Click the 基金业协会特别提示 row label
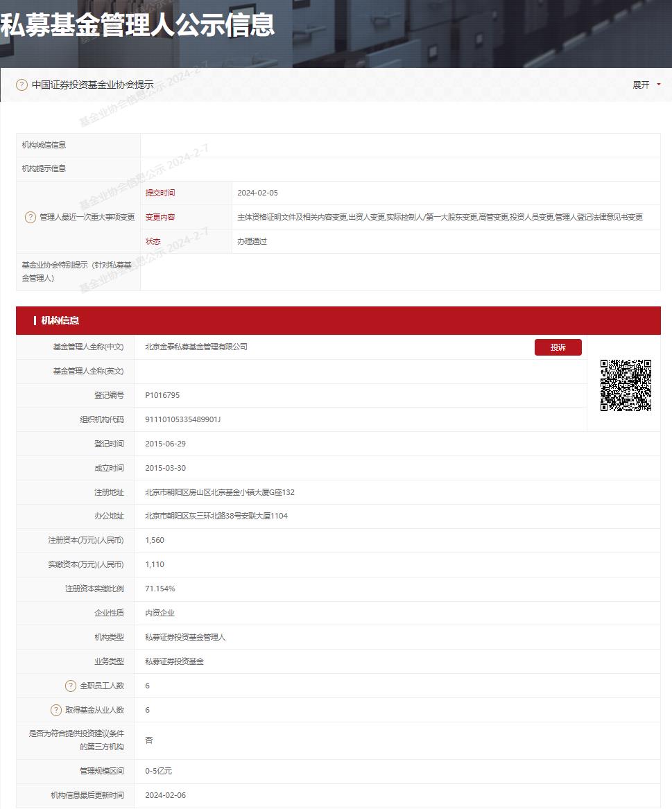The height and width of the screenshot is (809, 672). [76, 271]
